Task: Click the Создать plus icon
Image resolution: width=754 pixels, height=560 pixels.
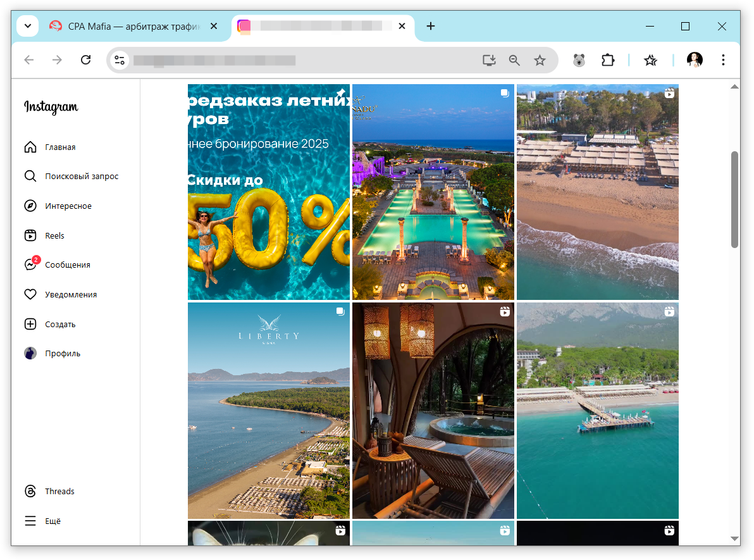Action: point(30,324)
